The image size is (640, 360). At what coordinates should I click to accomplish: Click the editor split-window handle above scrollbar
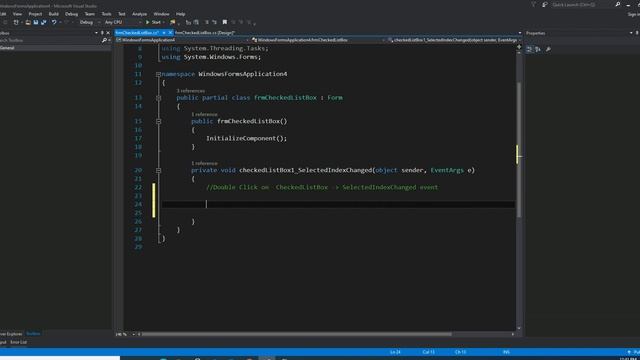point(519,47)
